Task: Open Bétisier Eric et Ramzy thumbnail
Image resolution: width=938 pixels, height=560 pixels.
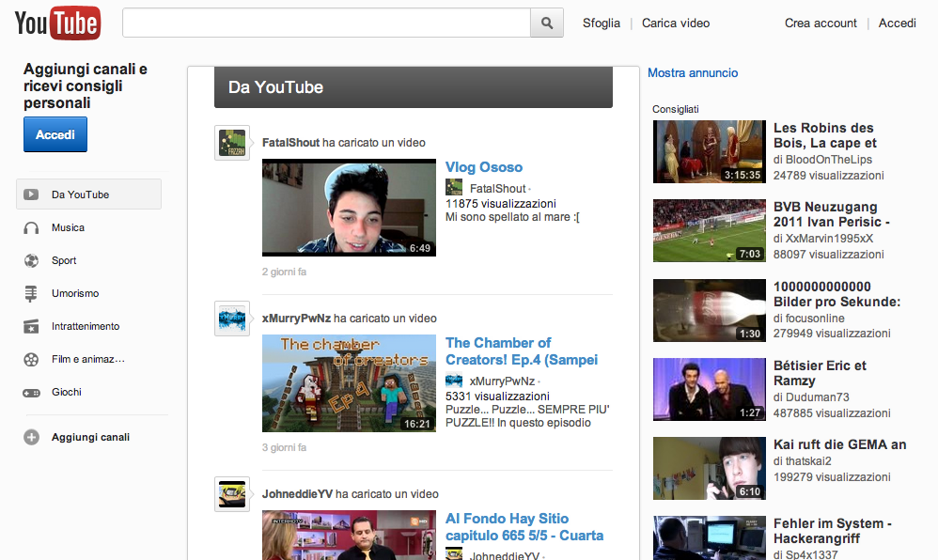Action: 710,390
